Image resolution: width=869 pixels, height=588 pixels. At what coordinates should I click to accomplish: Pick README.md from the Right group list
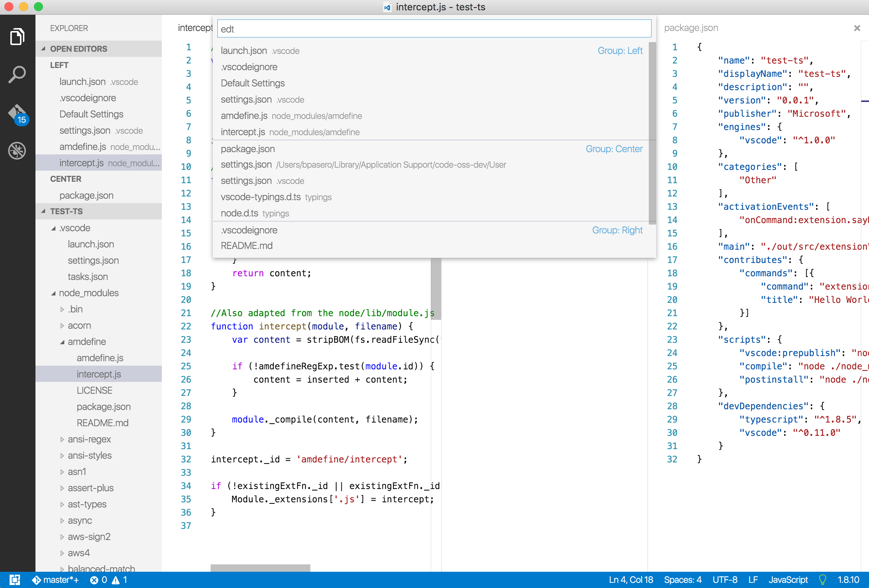pos(246,246)
